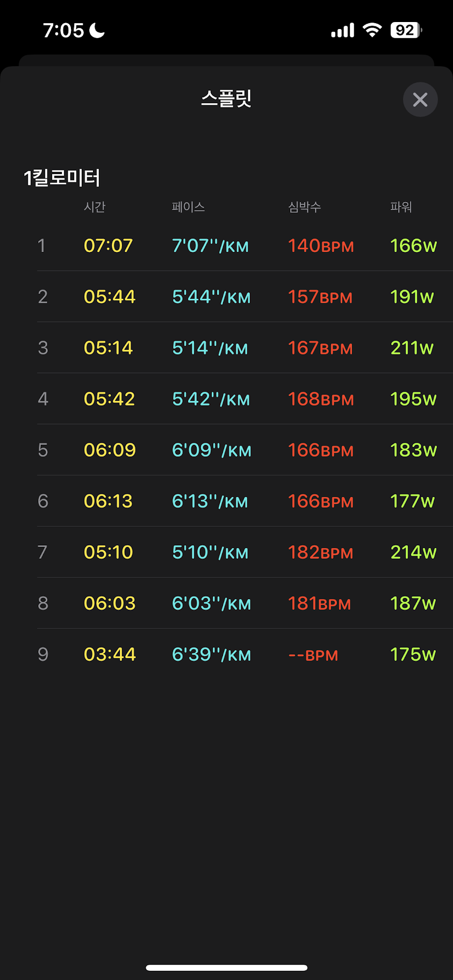Viewport: 453px width, 980px height.
Task: Tap the 181BPM heart rate value
Action: coord(319,603)
